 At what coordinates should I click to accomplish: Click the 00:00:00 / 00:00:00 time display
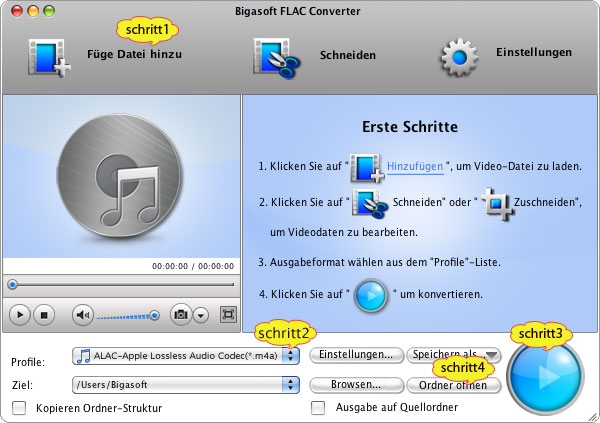point(193,266)
